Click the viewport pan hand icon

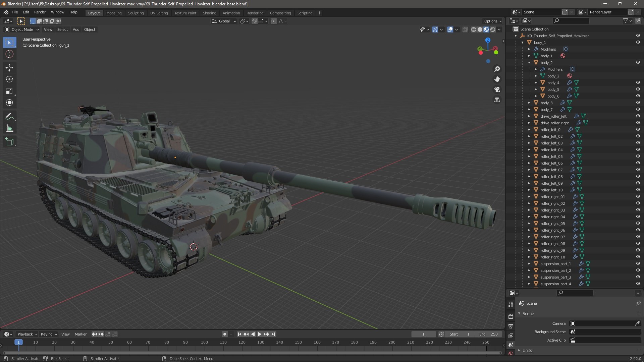(x=497, y=79)
